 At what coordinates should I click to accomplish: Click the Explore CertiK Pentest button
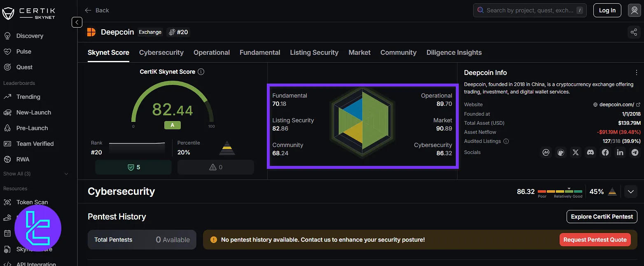(602, 217)
